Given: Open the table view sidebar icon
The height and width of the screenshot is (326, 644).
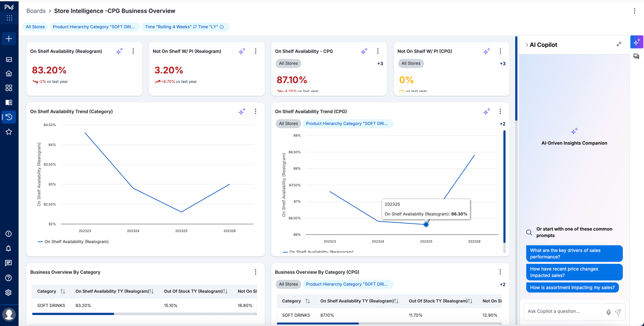Looking at the screenshot, I should (x=9, y=60).
